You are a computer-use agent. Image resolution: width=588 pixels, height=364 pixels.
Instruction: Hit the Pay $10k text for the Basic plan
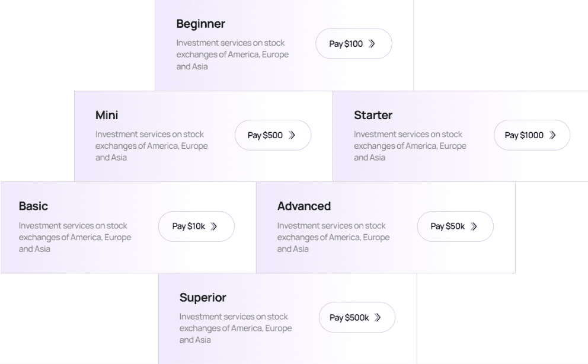click(x=188, y=226)
